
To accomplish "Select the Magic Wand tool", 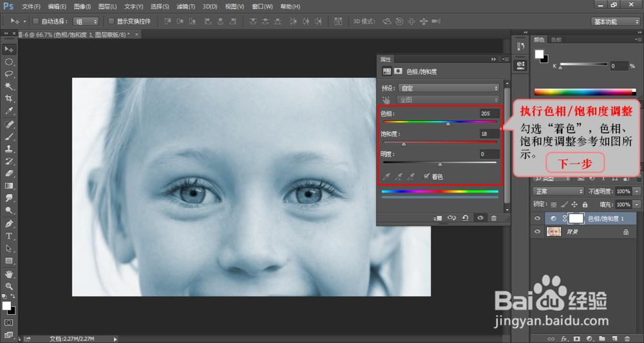I will coord(8,86).
